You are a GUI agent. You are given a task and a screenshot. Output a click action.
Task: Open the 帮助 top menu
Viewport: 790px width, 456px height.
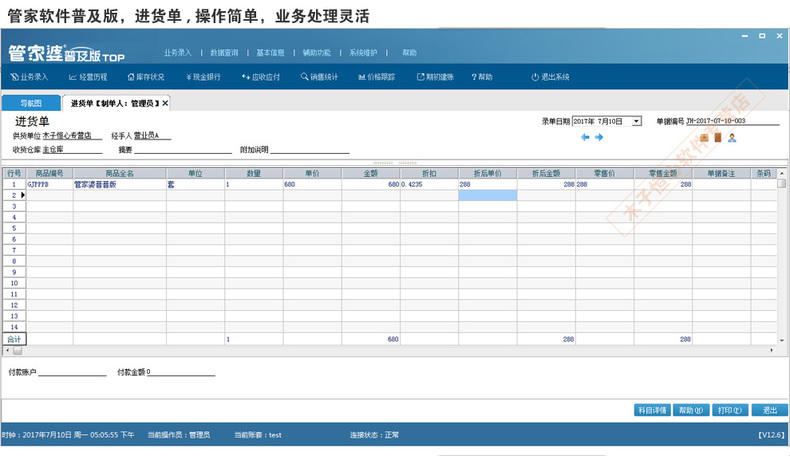coord(409,52)
